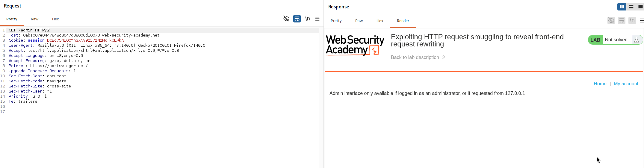The height and width of the screenshot is (168, 644).
Task: Click the Response eye-slash icon
Action: pyautogui.click(x=611, y=21)
